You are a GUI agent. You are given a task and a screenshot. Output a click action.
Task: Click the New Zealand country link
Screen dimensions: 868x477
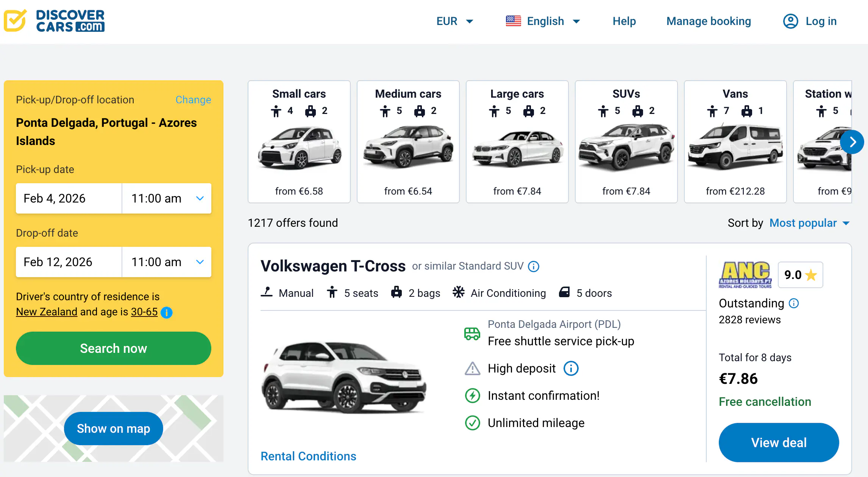[x=47, y=312]
